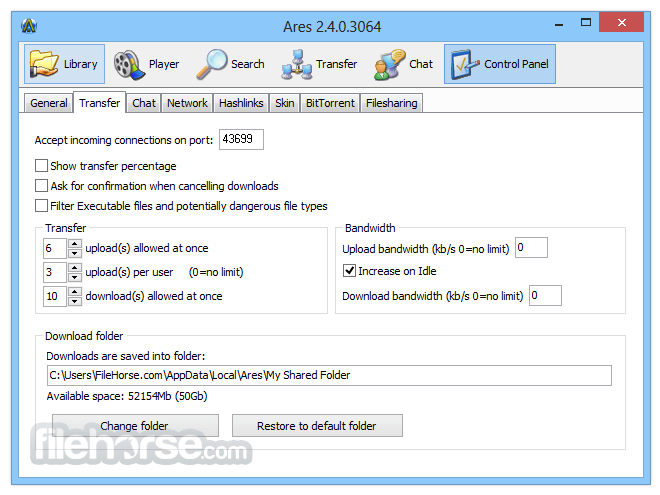Click the Download bandwidth input field

tap(545, 295)
